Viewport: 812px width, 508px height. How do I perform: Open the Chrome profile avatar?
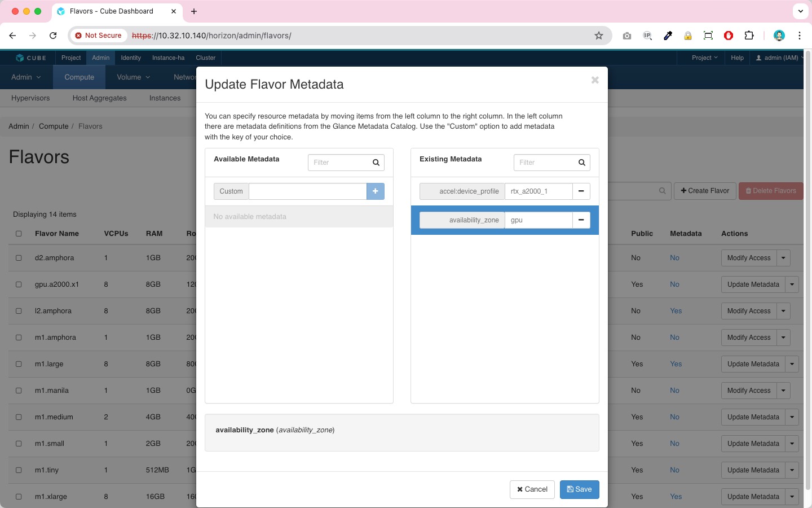tap(779, 36)
